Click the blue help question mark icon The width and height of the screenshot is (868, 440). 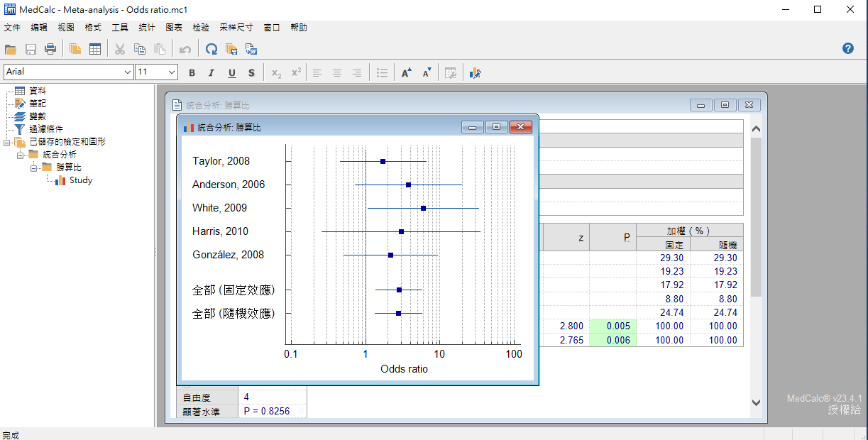847,48
